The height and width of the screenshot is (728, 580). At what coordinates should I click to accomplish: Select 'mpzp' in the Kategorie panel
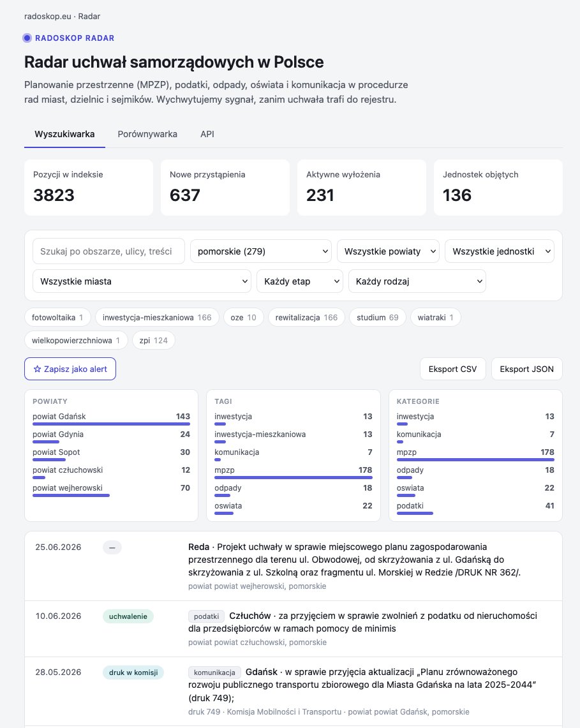point(475,454)
